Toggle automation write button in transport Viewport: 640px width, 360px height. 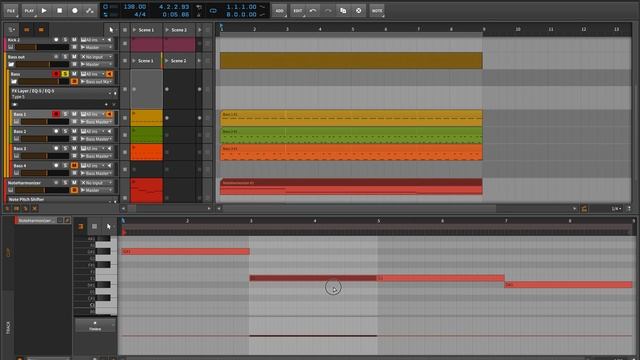click(x=90, y=11)
